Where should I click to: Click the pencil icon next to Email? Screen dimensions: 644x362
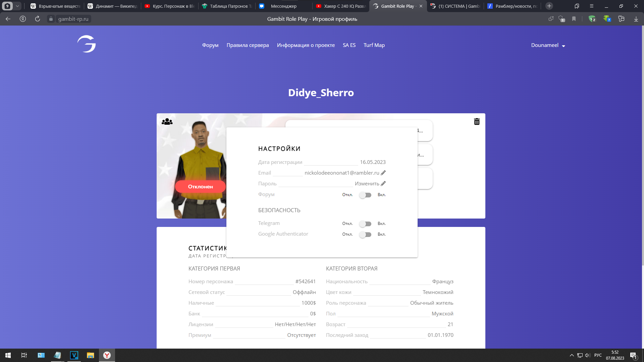click(383, 173)
